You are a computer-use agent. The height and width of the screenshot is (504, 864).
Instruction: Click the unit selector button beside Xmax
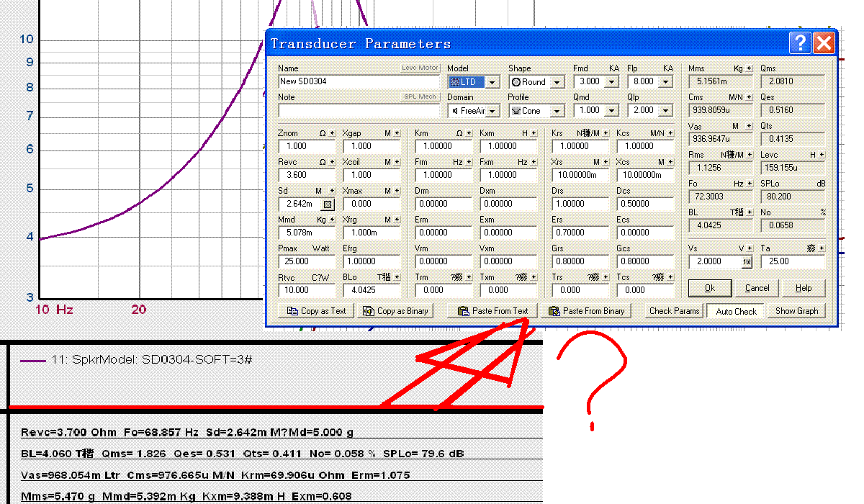[397, 191]
